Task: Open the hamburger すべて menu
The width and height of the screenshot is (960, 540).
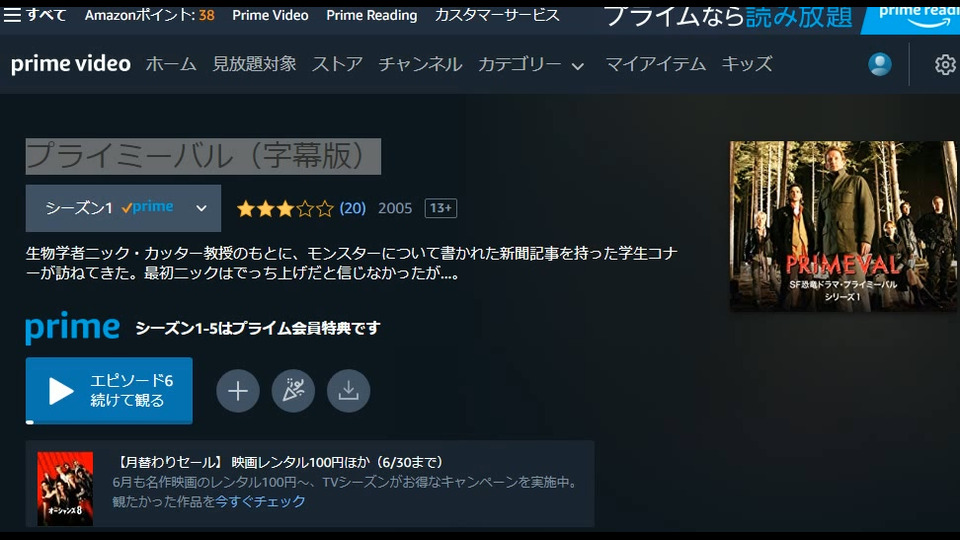Action: 34,15
